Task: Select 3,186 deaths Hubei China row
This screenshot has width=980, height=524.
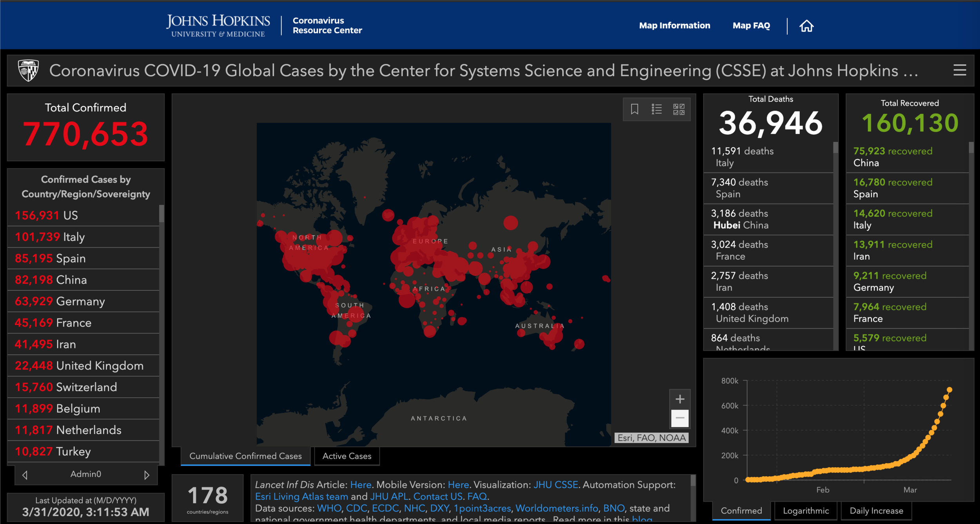Action: coord(768,219)
